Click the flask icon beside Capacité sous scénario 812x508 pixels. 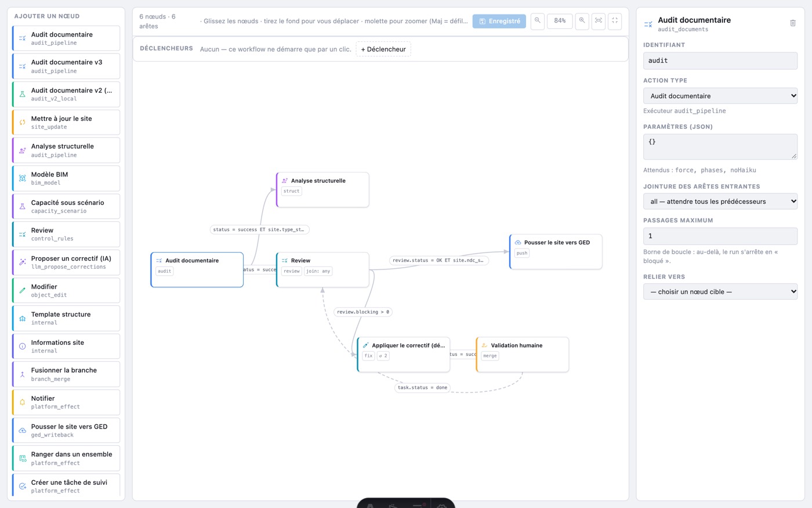coord(22,206)
